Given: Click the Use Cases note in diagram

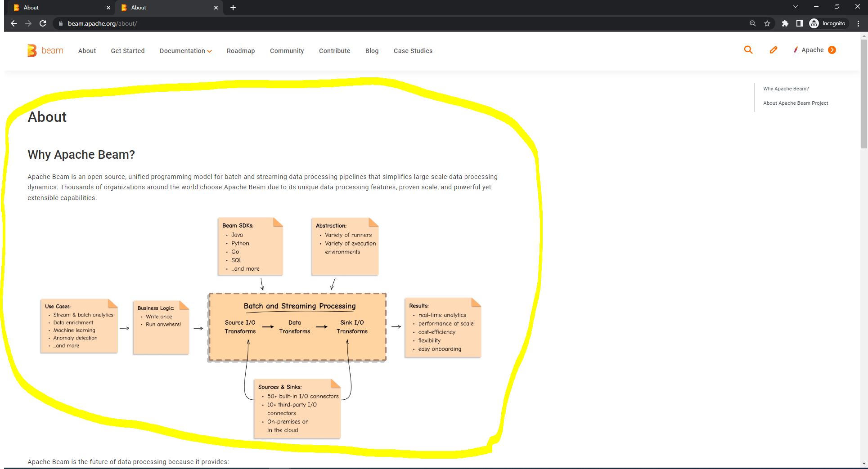Looking at the screenshot, I should tap(79, 326).
